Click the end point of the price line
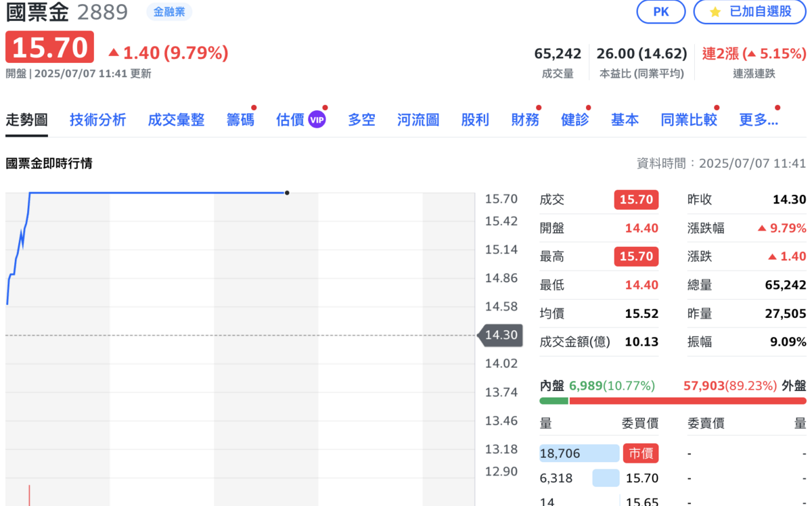The image size is (812, 506). point(287,193)
